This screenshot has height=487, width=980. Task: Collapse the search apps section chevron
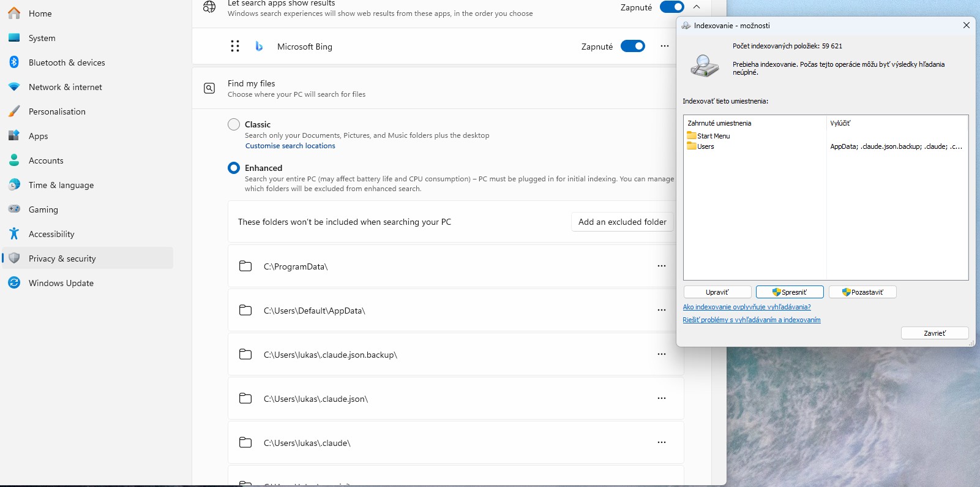[697, 7]
